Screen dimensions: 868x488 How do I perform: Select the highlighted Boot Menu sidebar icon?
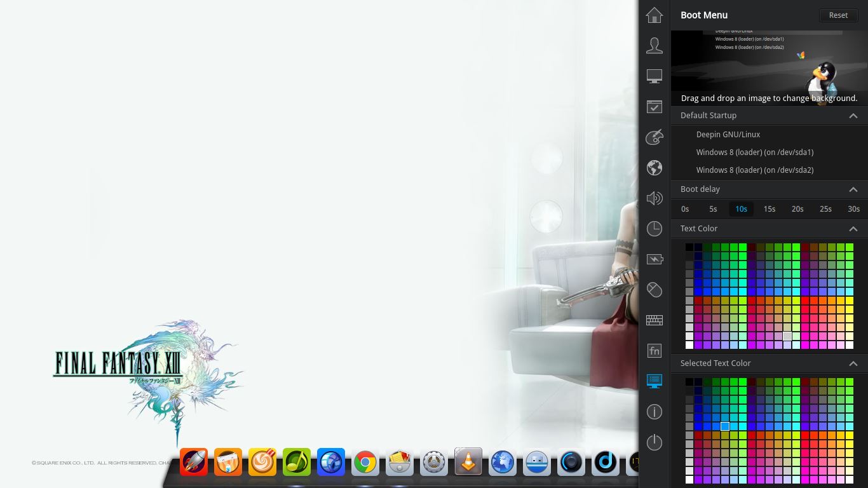654,381
